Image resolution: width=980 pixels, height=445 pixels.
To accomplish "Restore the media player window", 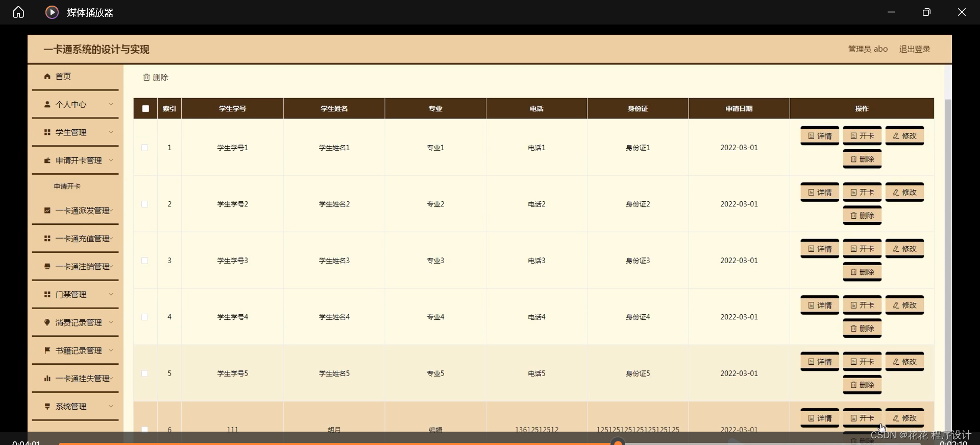I will click(x=926, y=12).
